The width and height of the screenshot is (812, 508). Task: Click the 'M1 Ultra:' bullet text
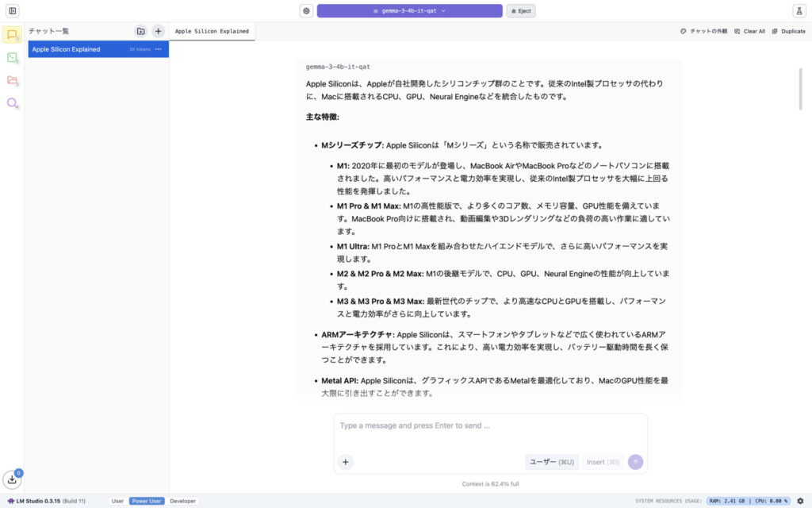[x=353, y=246]
